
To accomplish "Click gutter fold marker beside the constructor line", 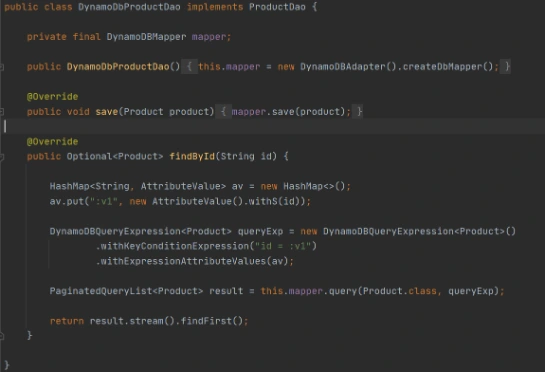I will [x=2, y=67].
